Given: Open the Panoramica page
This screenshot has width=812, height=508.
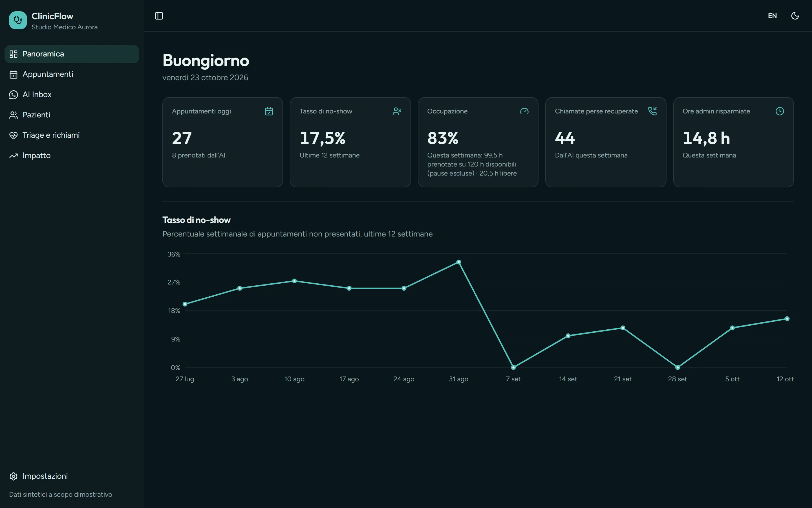Looking at the screenshot, I should pos(72,54).
